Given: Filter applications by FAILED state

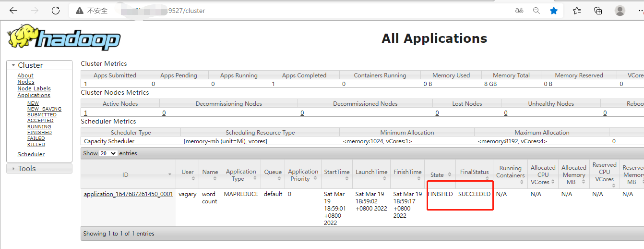Looking at the screenshot, I should pyautogui.click(x=36, y=138).
